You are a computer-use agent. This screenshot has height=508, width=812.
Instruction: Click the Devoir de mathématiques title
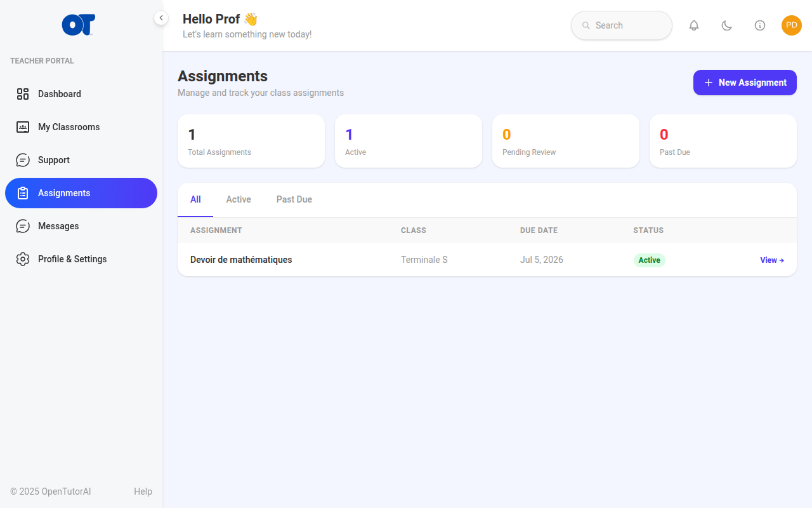[x=241, y=260]
